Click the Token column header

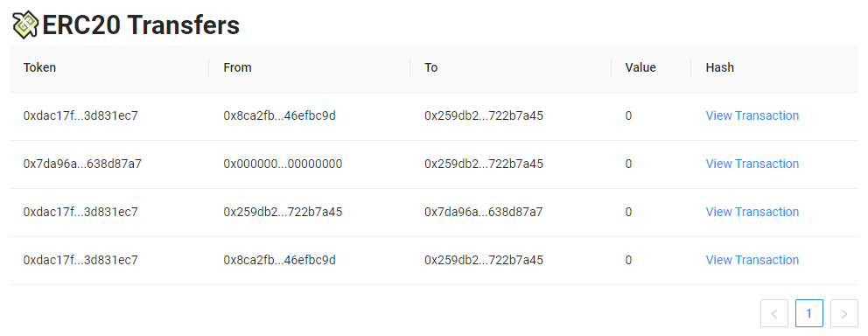point(39,67)
